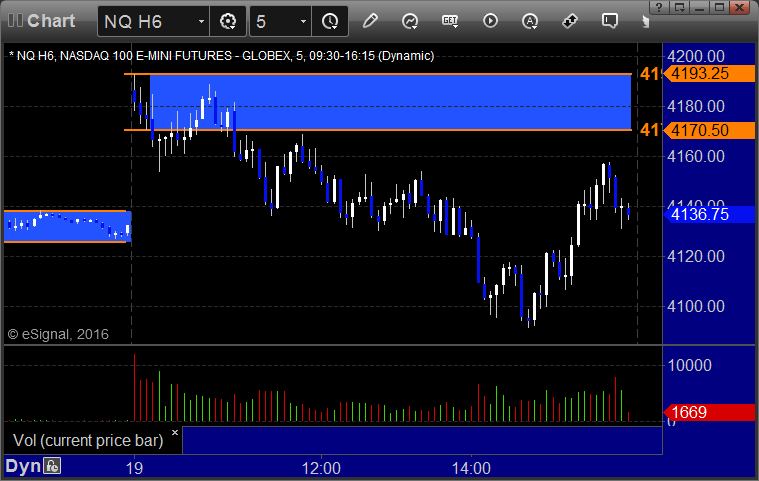The width and height of the screenshot is (759, 481).
Task: Click the time template clock icon
Action: point(330,21)
